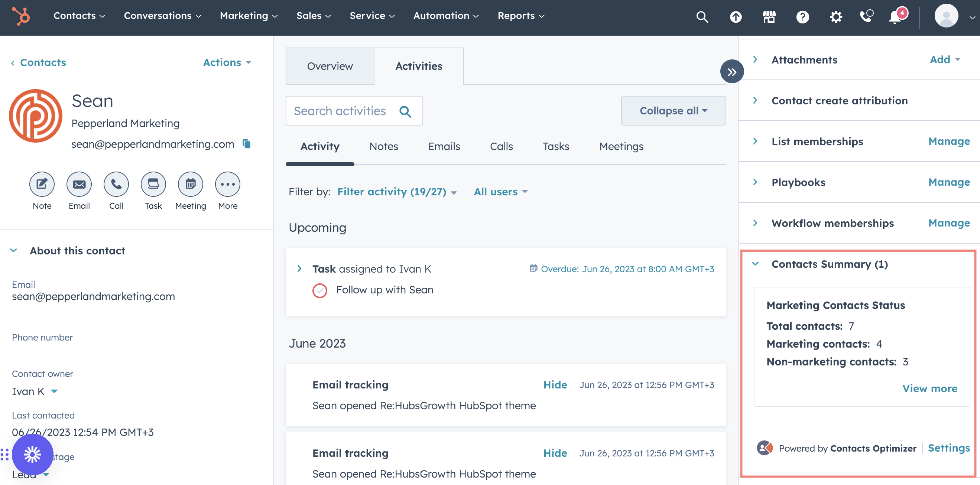Open Contacts Optimizer Settings link
The image size is (980, 485).
pos(949,448)
